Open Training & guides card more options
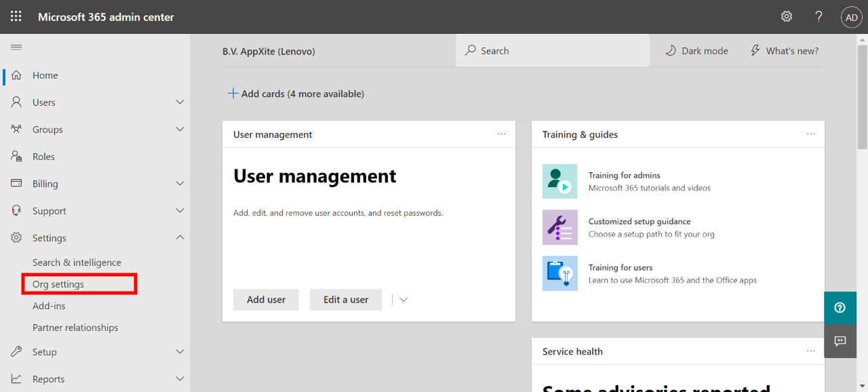The width and height of the screenshot is (868, 392). 811,134
